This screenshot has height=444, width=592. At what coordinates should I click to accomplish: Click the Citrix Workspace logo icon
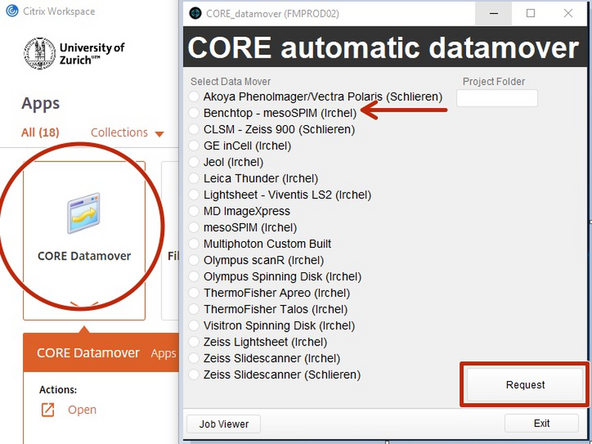pyautogui.click(x=12, y=11)
